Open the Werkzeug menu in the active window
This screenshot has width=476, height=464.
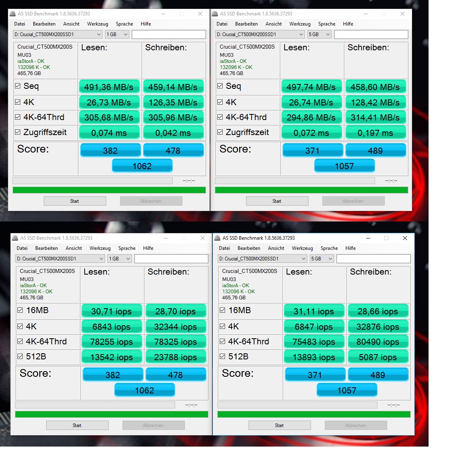302,248
